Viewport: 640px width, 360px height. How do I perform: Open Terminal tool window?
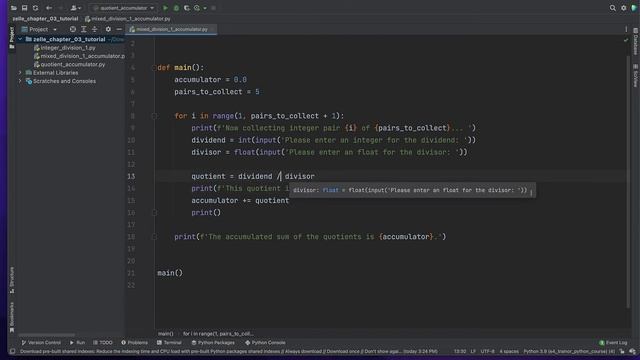coord(169,343)
